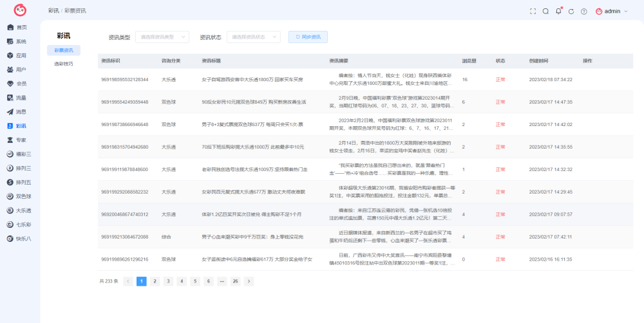The height and width of the screenshot is (323, 644).
Task: Click the 系统 system icon
Action: click(x=11, y=41)
